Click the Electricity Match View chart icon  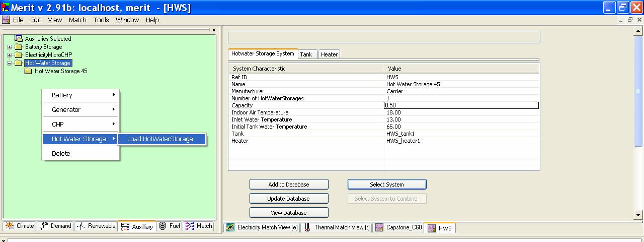(x=230, y=227)
